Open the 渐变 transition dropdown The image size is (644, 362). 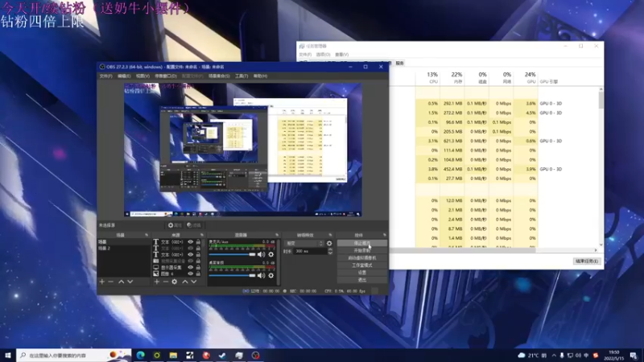(304, 244)
